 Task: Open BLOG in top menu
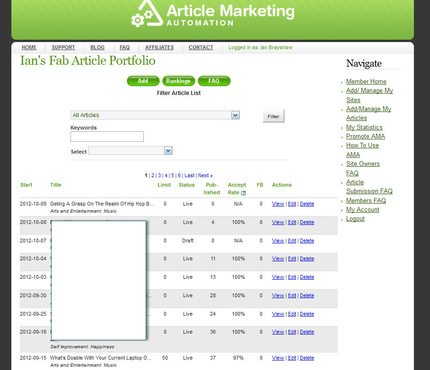[97, 47]
